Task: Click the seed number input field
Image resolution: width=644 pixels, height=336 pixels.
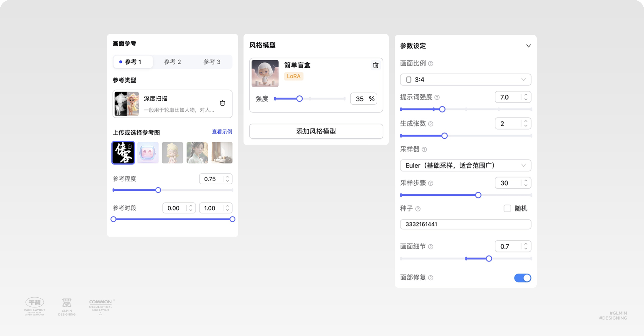Action: tap(465, 224)
